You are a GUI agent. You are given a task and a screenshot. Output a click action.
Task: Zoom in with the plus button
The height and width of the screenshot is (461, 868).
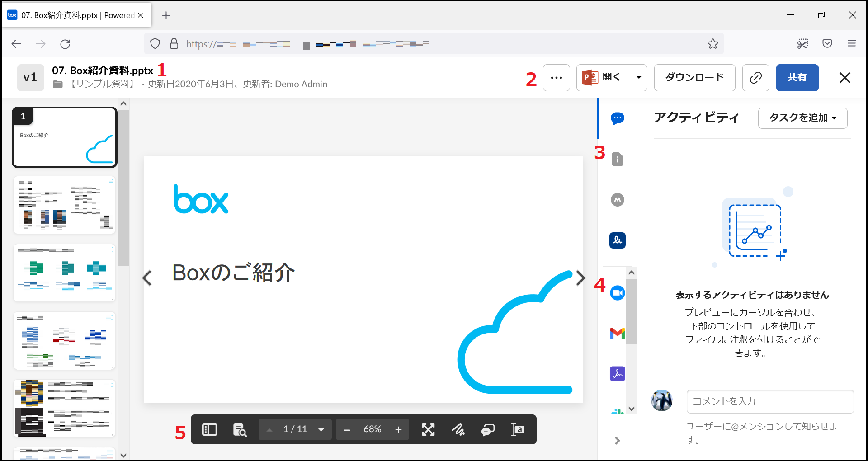(x=398, y=429)
